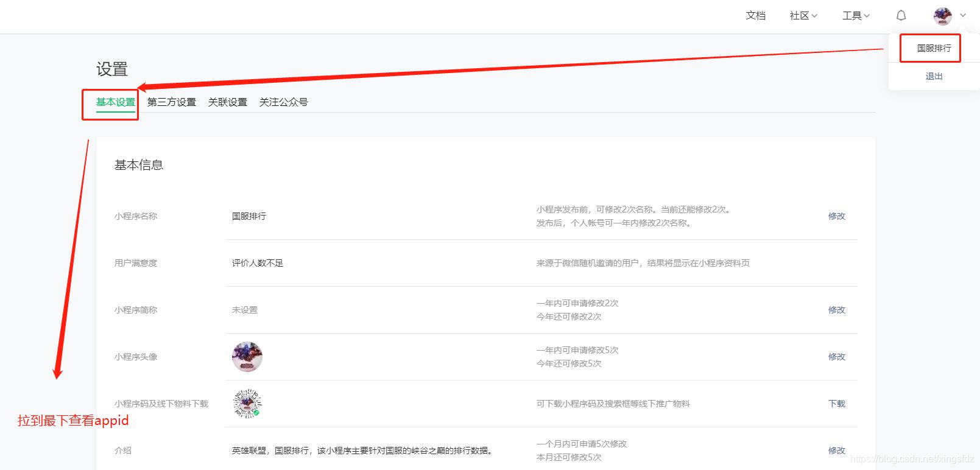Click the mini program QR code image
The width and height of the screenshot is (980, 470).
(247, 404)
